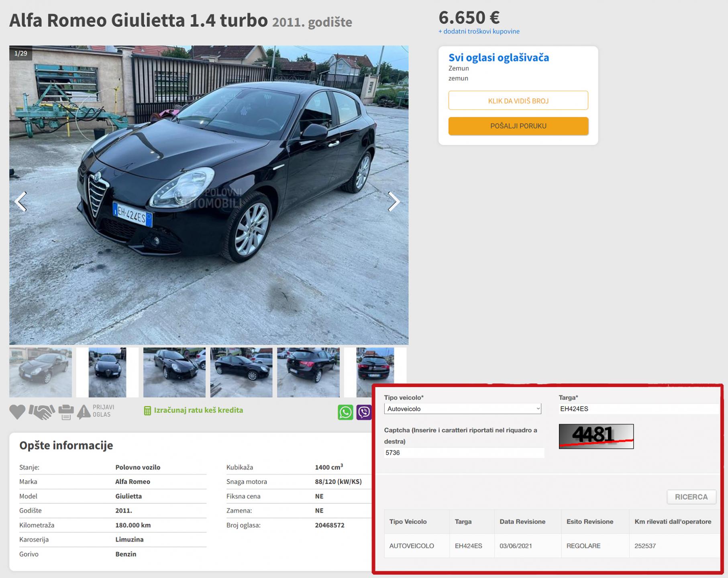The image size is (728, 578).
Task: Focus the Captcha text field
Action: coord(464,453)
